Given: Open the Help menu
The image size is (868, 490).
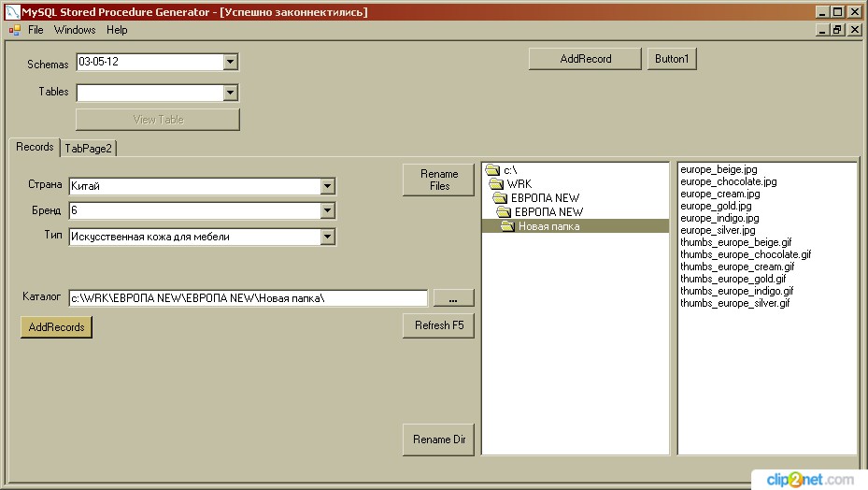Looking at the screenshot, I should 117,30.
